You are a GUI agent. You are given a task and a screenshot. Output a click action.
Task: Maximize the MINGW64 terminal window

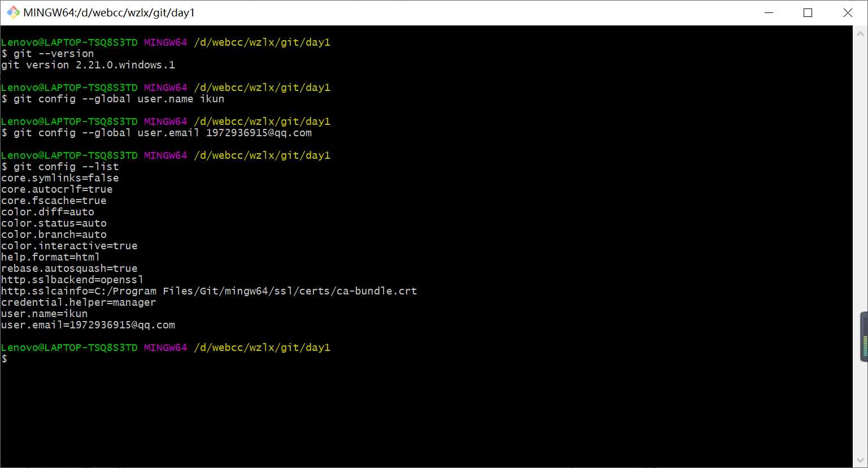808,12
